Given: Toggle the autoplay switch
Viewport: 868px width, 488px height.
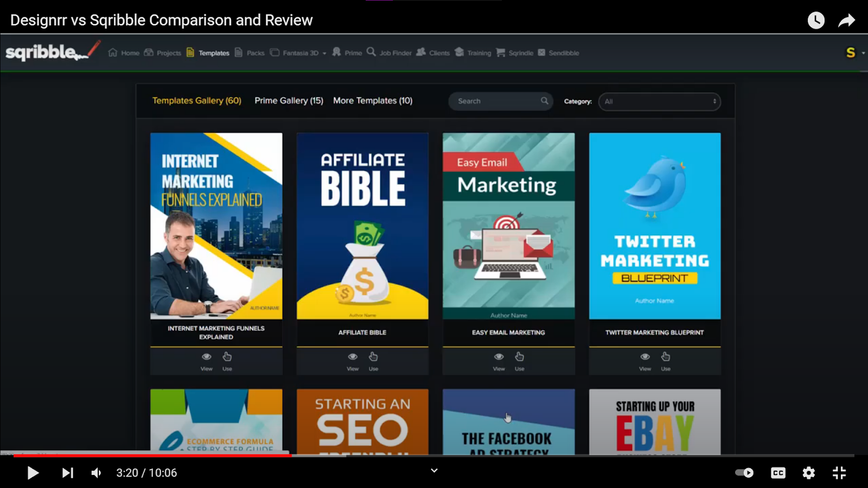Looking at the screenshot, I should point(744,473).
